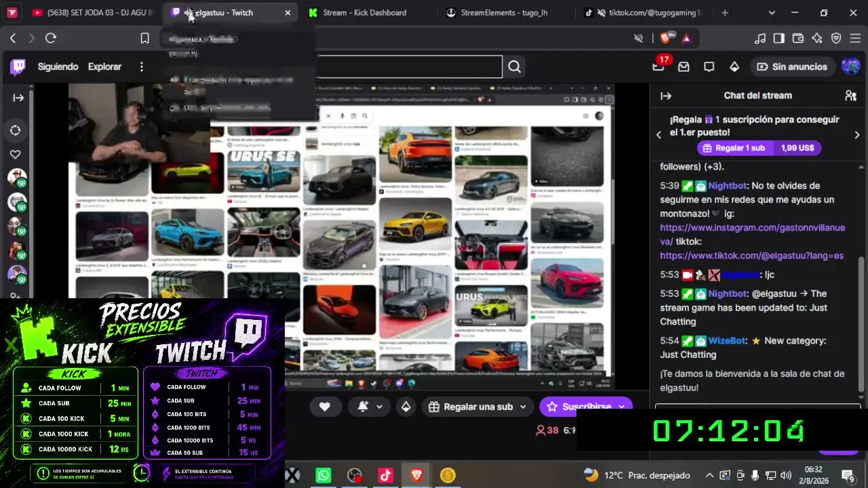Open the browser tab search dropdown arrow

(x=772, y=13)
